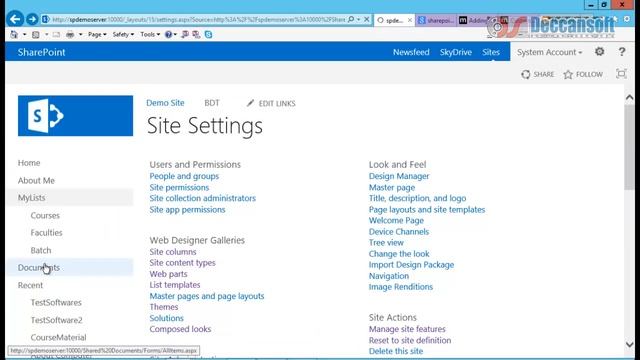640x360 pixels.
Task: Click the Demo Site navigation link
Action: pos(165,103)
